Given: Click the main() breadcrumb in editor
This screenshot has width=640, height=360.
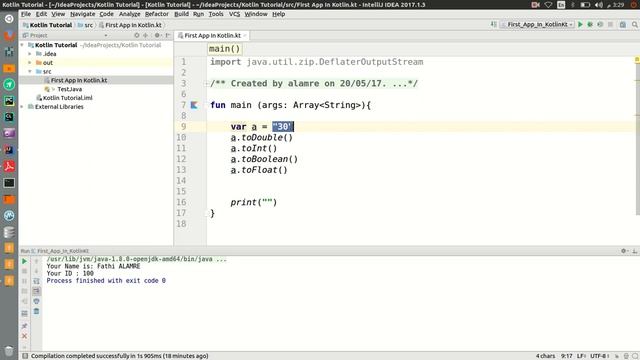Looking at the screenshot, I should pos(224,49).
